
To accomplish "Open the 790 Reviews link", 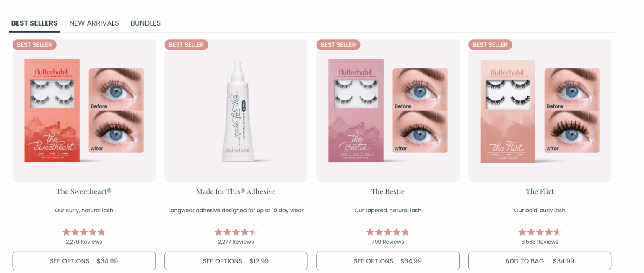I will pos(387,242).
